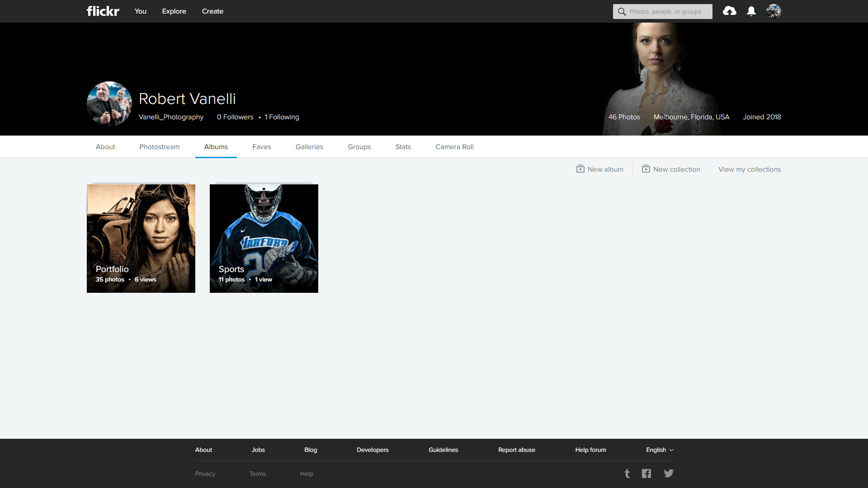Screen dimensions: 868x488
Task: Click View my collections link
Action: pos(749,169)
